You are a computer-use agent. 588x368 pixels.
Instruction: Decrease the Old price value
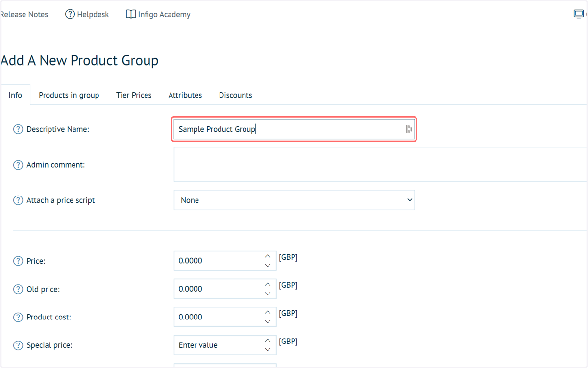268,294
